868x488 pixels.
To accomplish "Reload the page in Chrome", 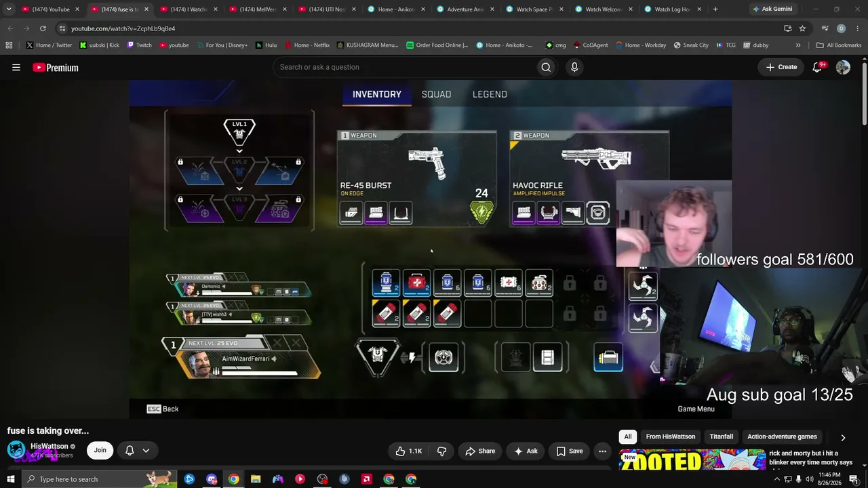I will 43,28.
